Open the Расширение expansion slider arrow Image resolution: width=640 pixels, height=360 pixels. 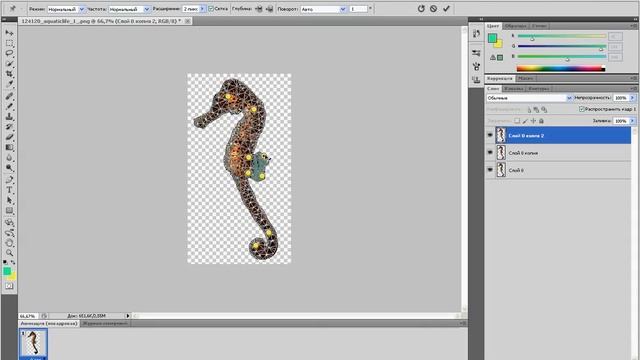202,9
